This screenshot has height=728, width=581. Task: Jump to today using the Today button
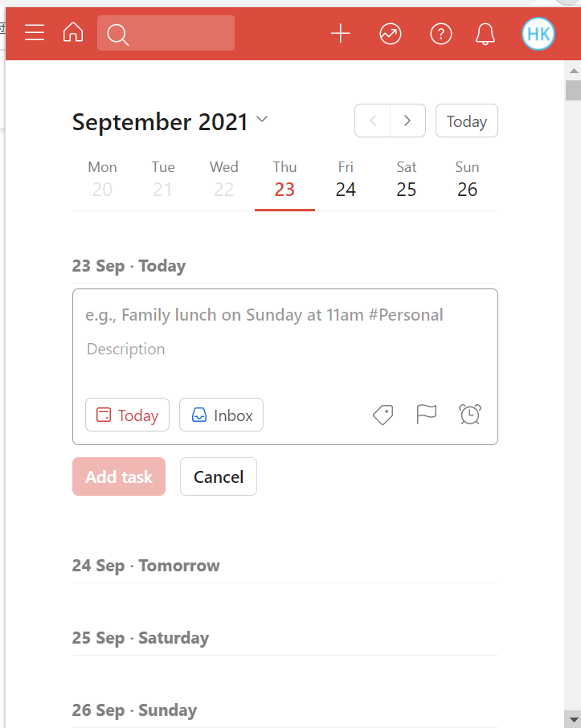[466, 121]
